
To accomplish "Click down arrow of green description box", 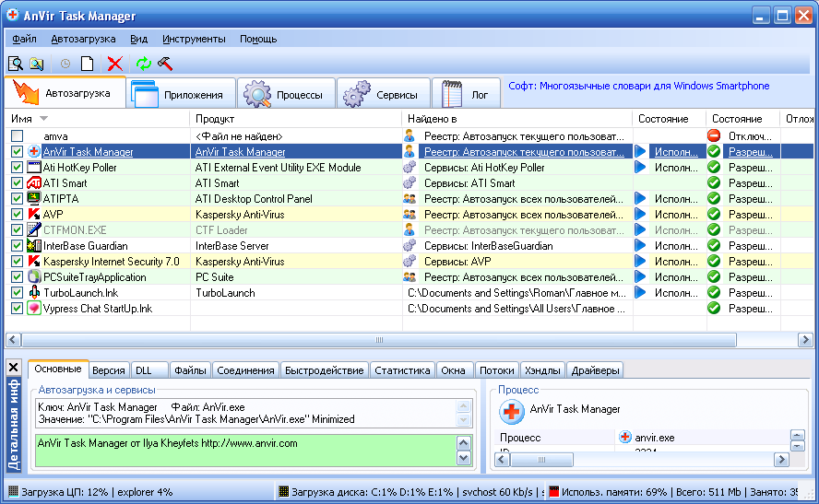I will tap(464, 458).
